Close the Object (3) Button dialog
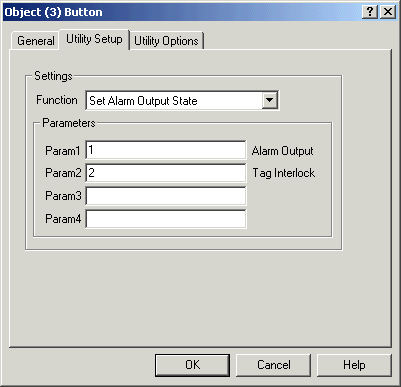Viewport: 401px width, 387px height. click(388, 12)
